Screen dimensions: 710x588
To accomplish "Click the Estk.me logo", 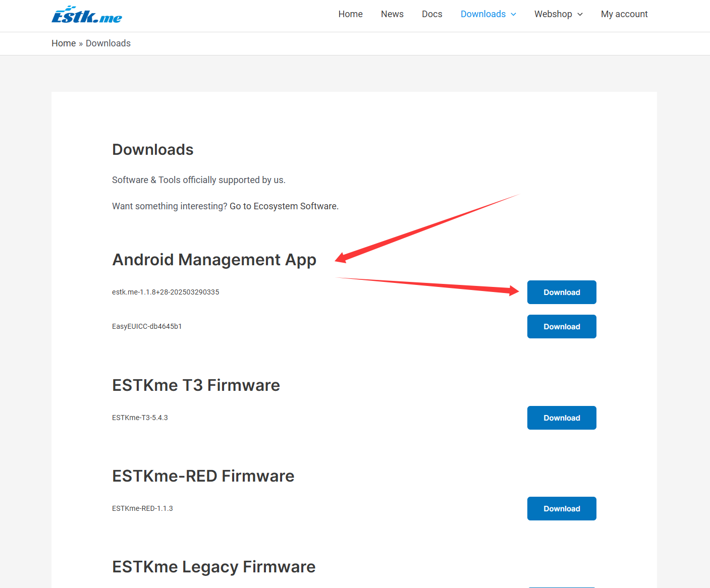I will pos(87,15).
